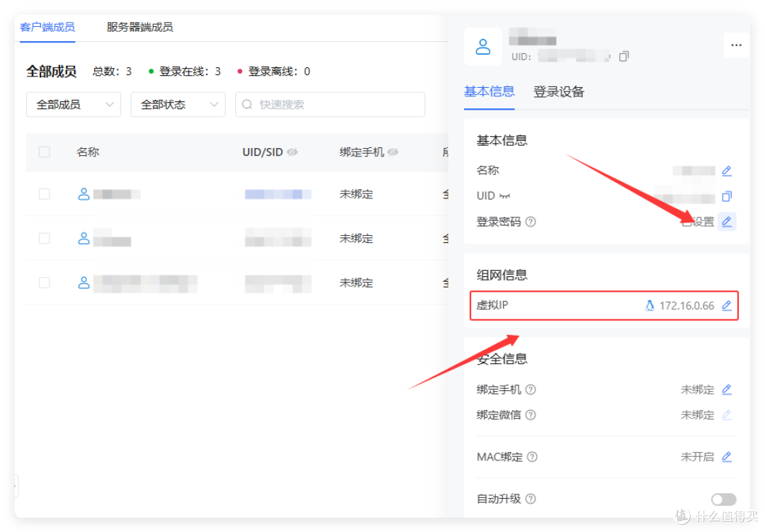Click the 登录密码 help question icon
765x532 pixels.
(x=531, y=222)
